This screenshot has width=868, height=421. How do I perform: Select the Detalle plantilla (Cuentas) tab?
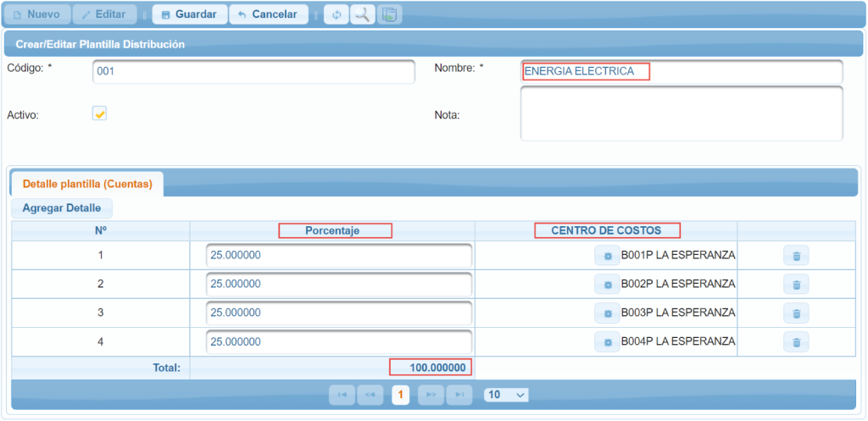87,184
